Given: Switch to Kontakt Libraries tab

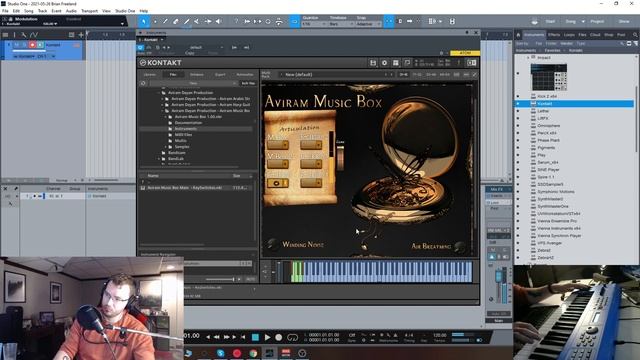Looking at the screenshot, I should 149,75.
